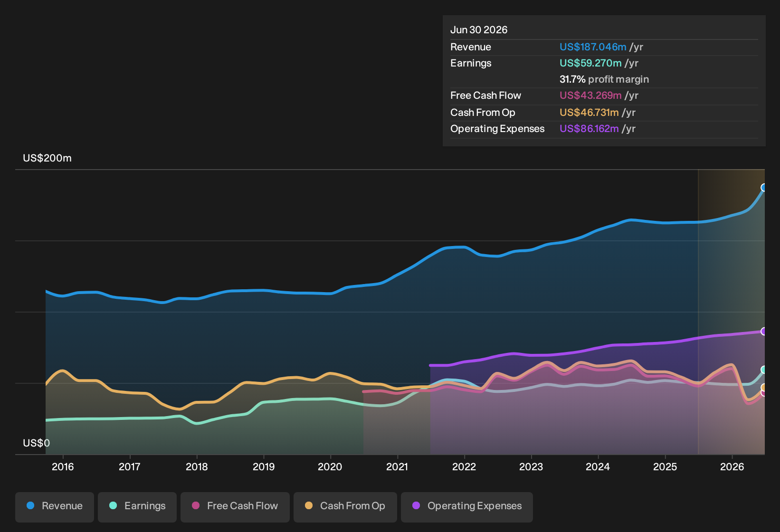Click the US$200m y-axis label

tap(48, 158)
